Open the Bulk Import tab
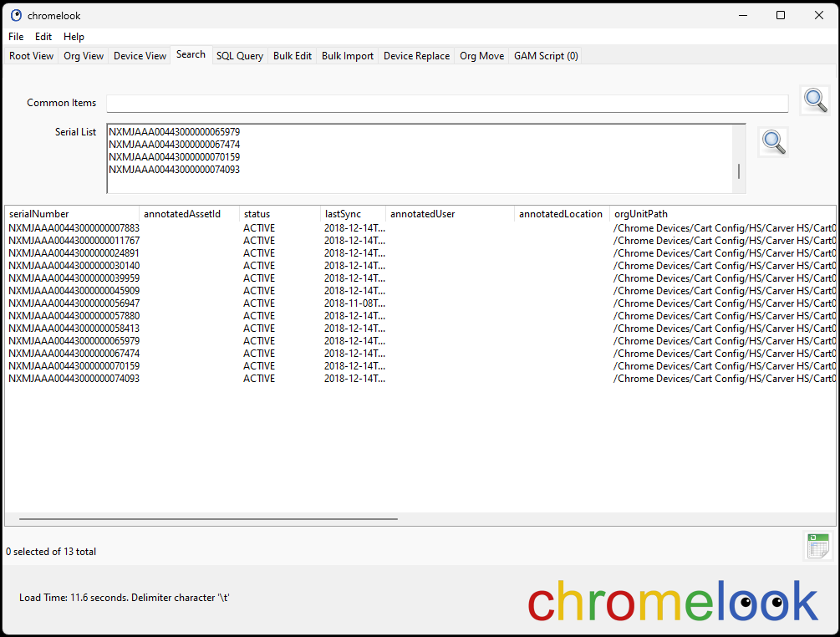 pos(347,55)
